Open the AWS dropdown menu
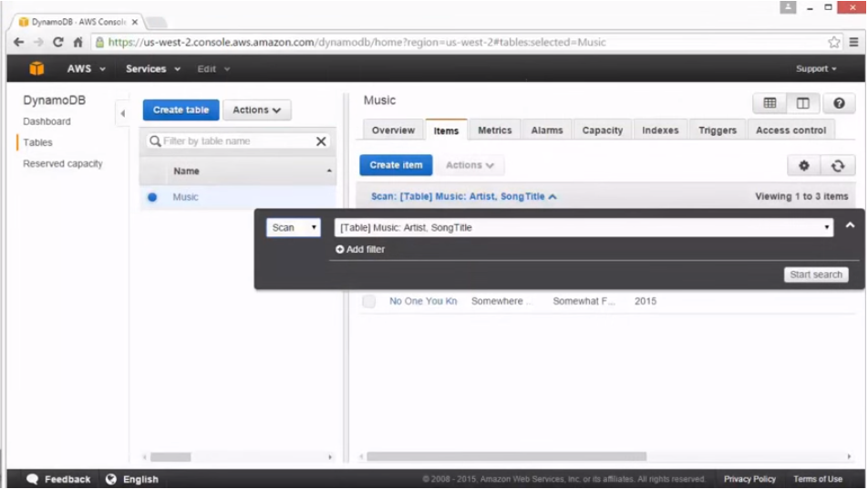Image resolution: width=868 pixels, height=489 pixels. pyautogui.click(x=86, y=68)
